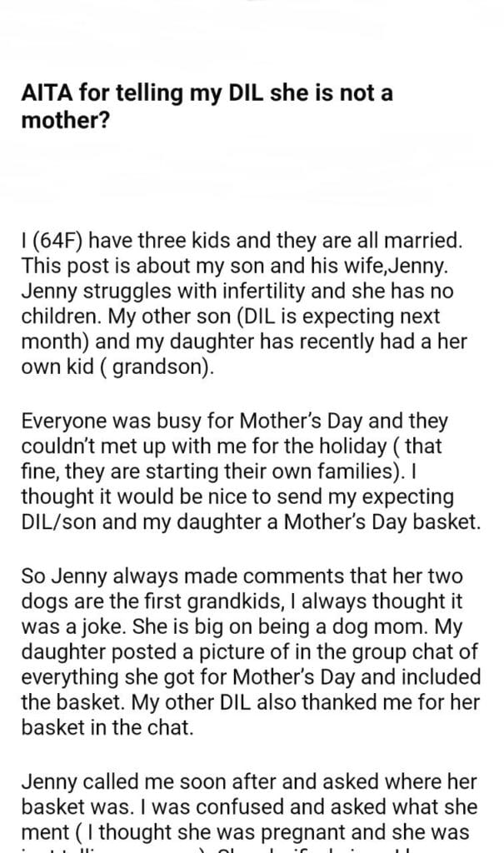
Task: Click the post title beginning with AITA
Action: [207, 105]
